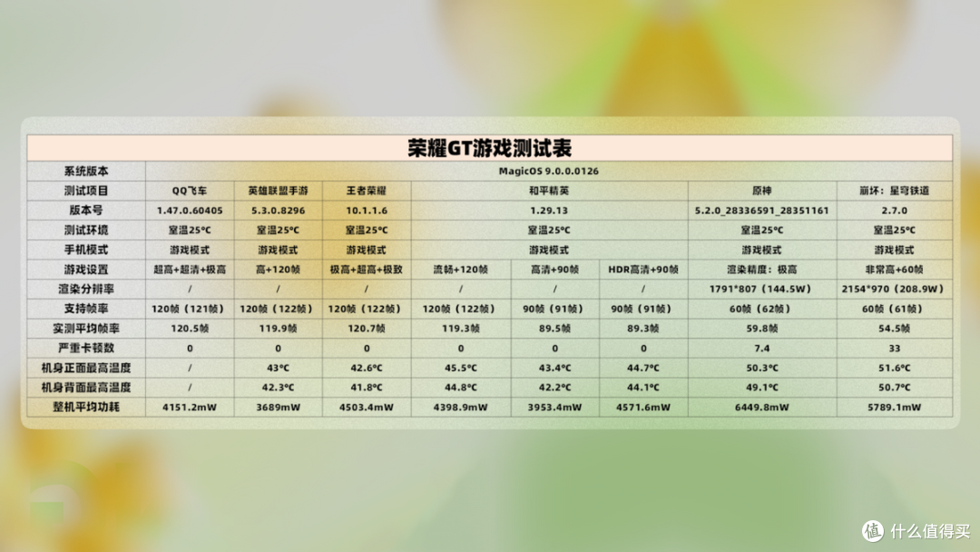Click front temperature "45.5°C"
Screen dimensions: 980x552
coord(461,369)
